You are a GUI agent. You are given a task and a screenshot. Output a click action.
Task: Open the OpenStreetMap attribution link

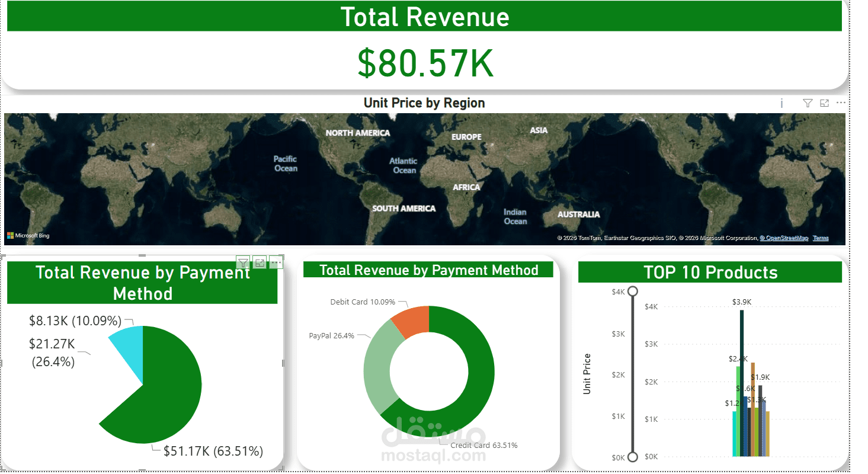pyautogui.click(x=783, y=237)
